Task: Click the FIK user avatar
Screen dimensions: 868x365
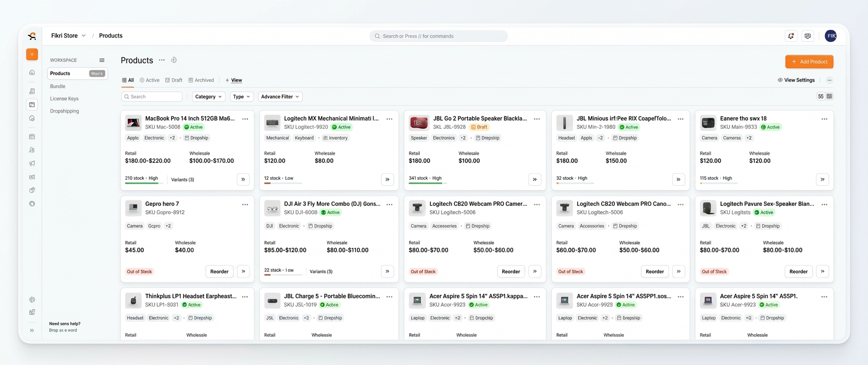Action: tap(831, 36)
